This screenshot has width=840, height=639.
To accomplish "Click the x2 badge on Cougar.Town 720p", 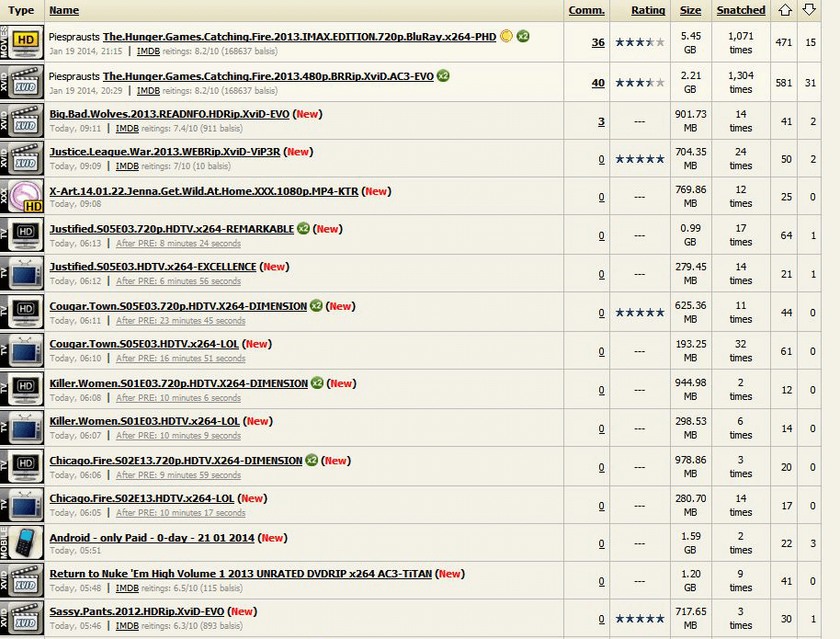I will click(x=316, y=305).
